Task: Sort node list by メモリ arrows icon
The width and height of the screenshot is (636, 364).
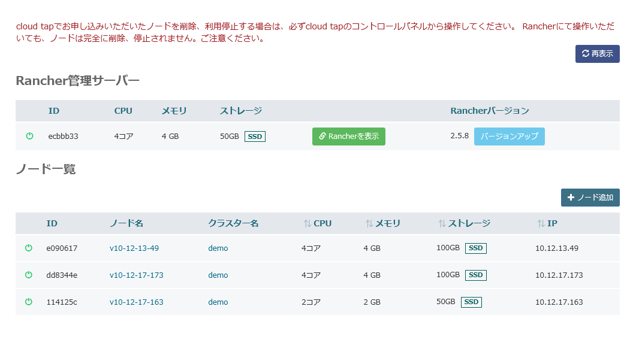Action: [369, 223]
